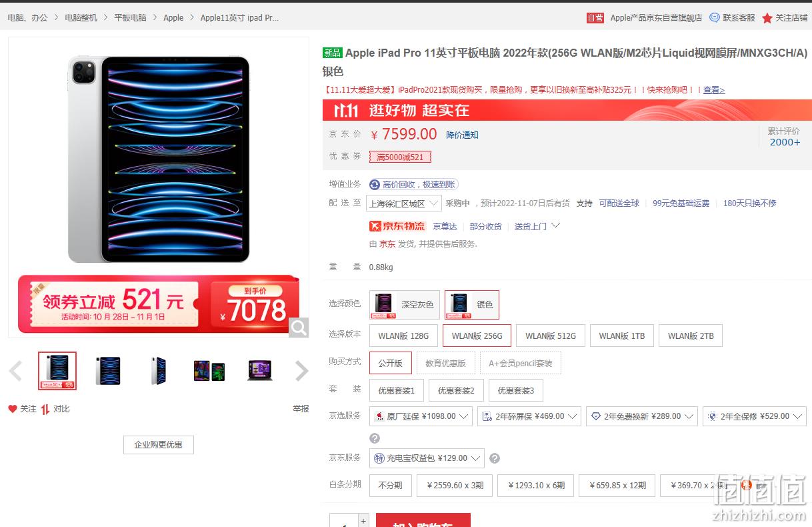This screenshot has height=527, width=812.
Task: Click the 京东物流 logistics logo
Action: pyautogui.click(x=397, y=226)
